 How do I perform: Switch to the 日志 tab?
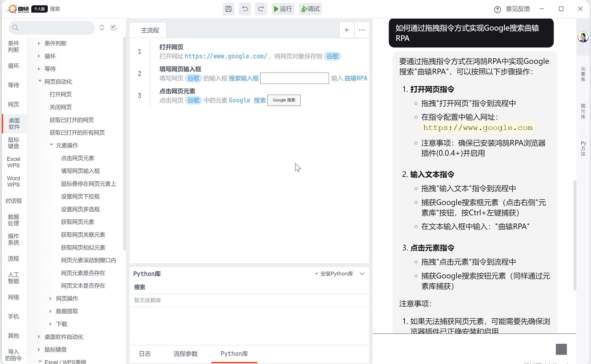(145, 353)
